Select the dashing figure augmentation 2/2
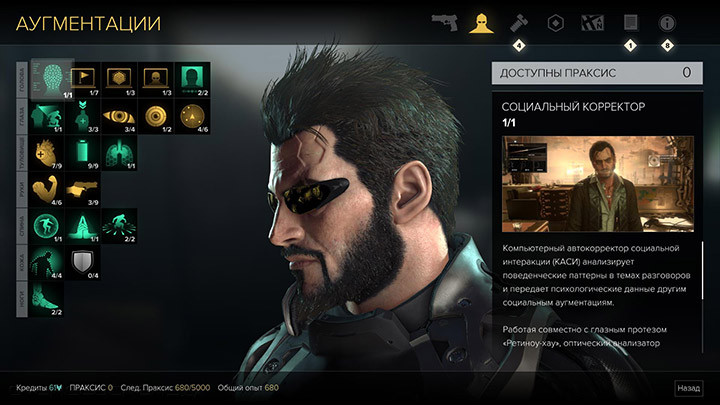Screen dimensions: 720x405 [119, 226]
